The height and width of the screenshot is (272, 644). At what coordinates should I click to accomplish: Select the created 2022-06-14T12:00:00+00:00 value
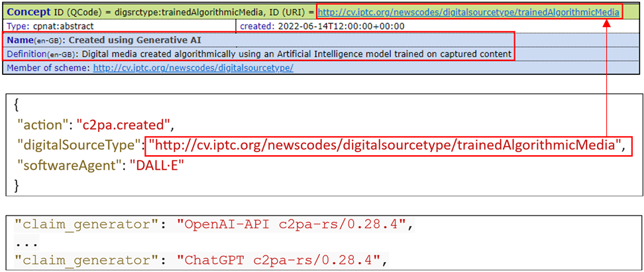(341, 26)
